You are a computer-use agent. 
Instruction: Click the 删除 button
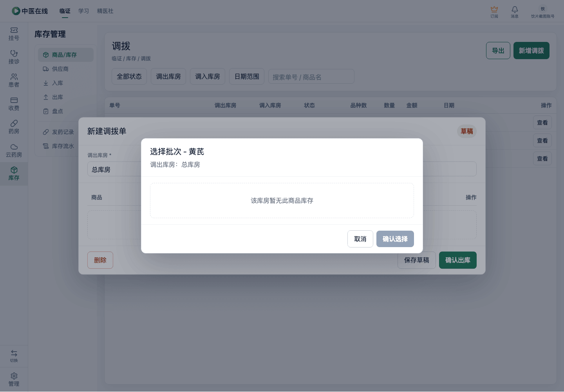(x=100, y=260)
